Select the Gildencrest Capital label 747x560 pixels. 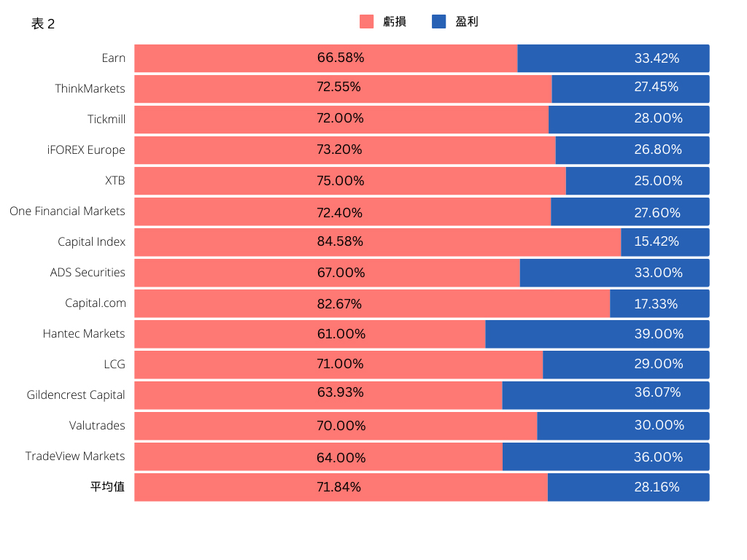coord(76,394)
